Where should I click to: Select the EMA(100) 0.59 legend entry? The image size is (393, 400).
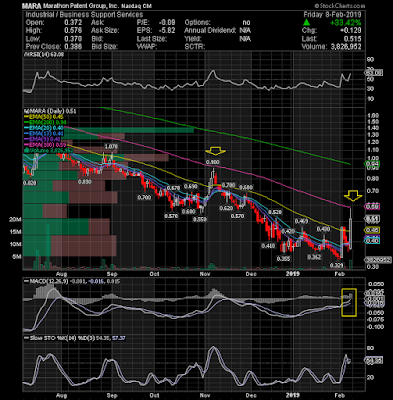(45, 145)
